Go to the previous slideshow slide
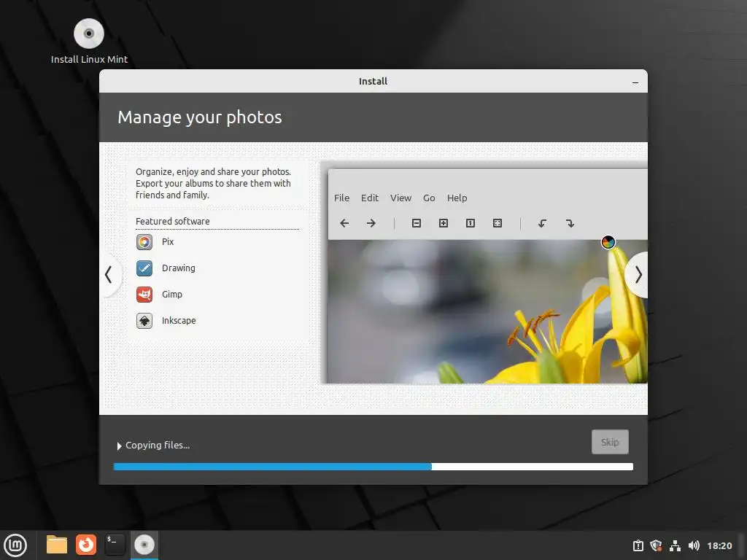Screen dimensions: 747x560 (109, 275)
